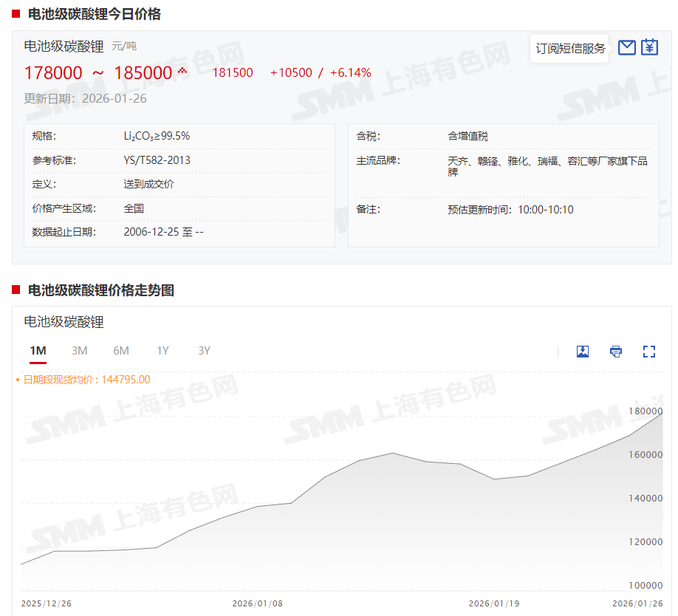Switch chart to 6M range
678x616 pixels.
[121, 351]
